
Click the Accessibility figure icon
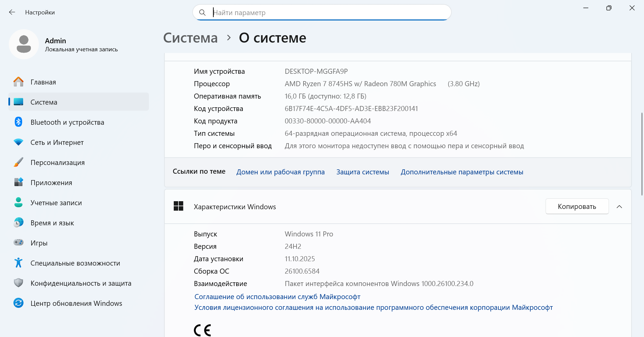(18, 263)
